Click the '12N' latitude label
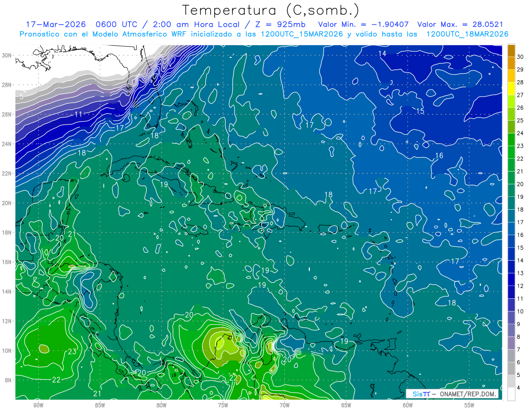Screen dimensions: 532x411 [8, 321]
